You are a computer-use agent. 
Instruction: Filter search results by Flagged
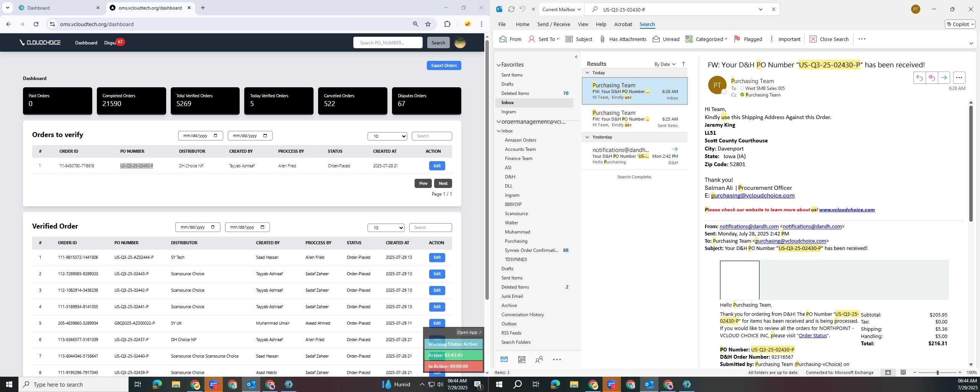(x=748, y=39)
